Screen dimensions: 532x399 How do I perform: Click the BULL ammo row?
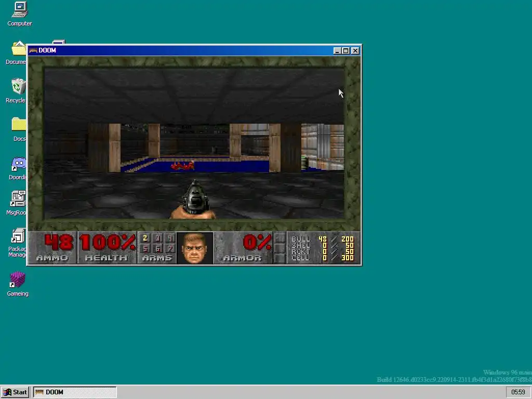click(322, 239)
